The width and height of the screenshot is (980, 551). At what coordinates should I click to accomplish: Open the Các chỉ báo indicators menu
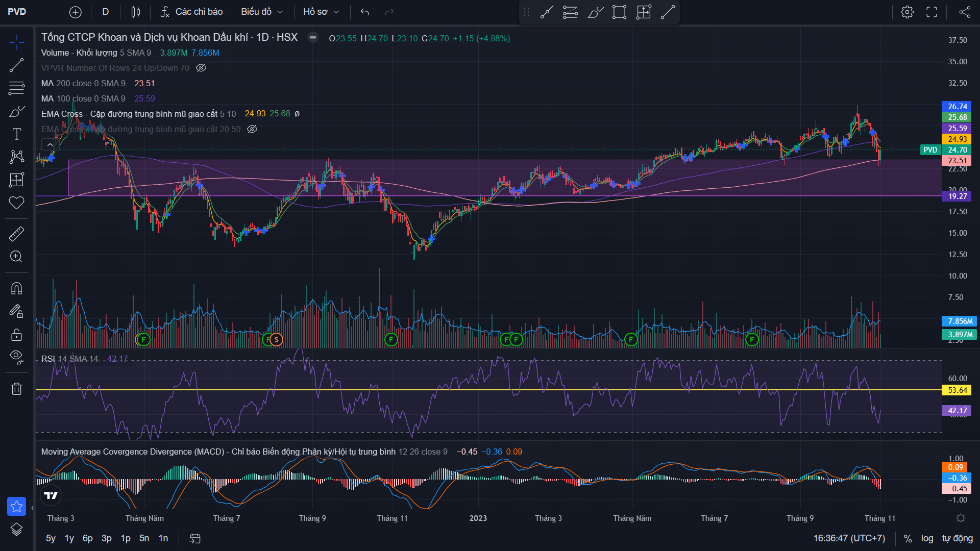[x=191, y=12]
